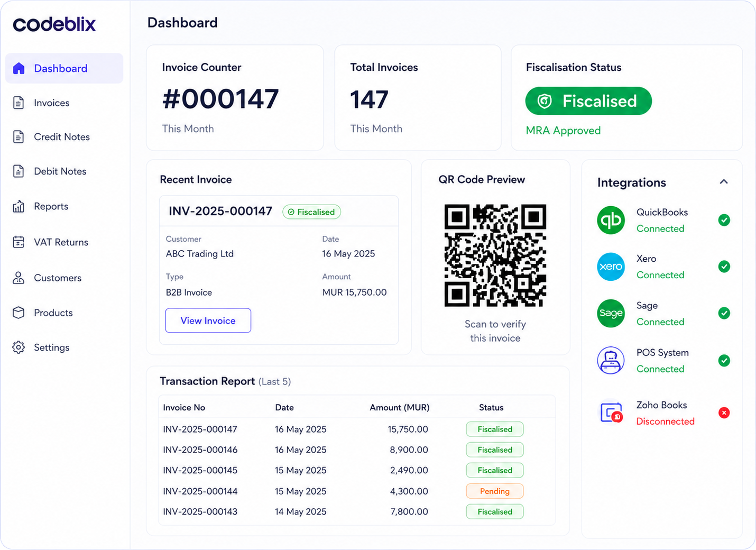The height and width of the screenshot is (550, 756).
Task: Click the green check next to POS System
Action: pos(724,361)
